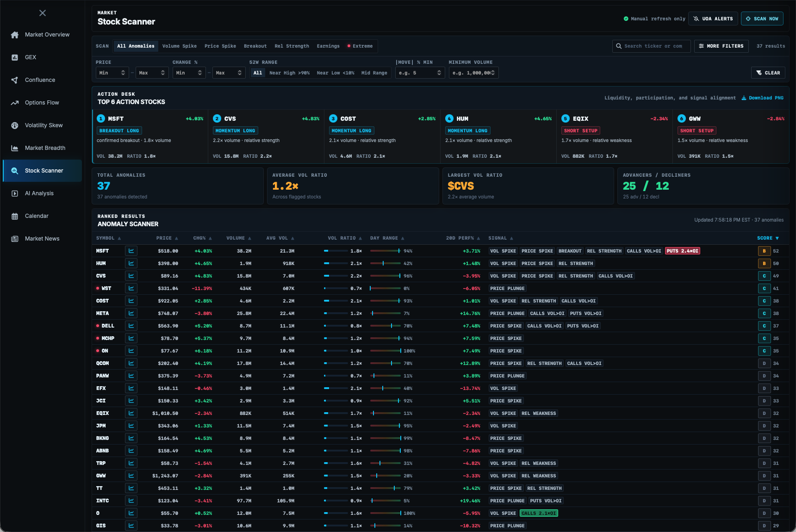
Task: Click the MSFT day range bar
Action: coord(386,251)
